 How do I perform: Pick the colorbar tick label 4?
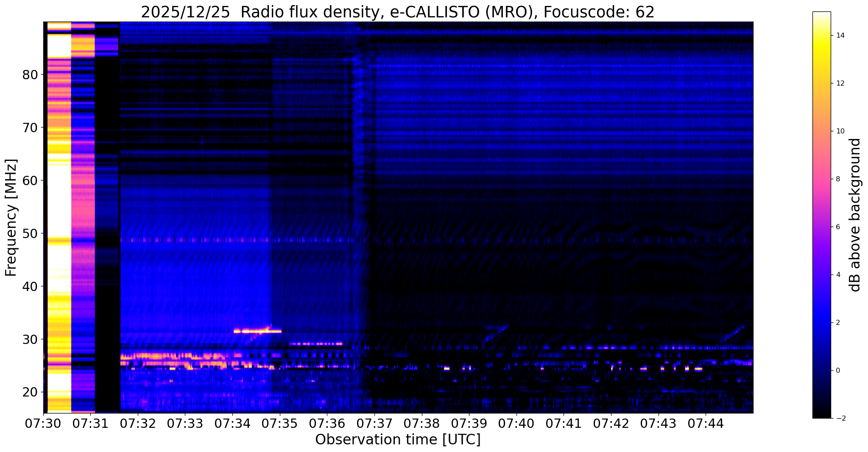tap(837, 275)
